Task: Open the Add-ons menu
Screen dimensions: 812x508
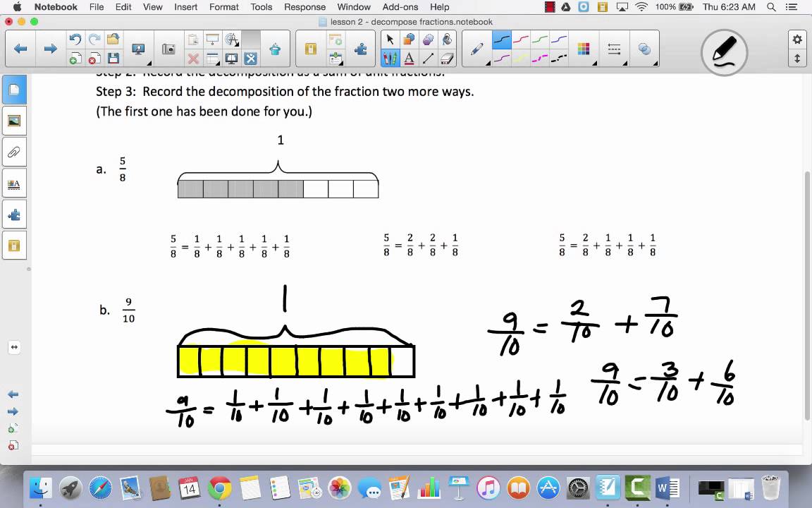Action: click(x=400, y=7)
